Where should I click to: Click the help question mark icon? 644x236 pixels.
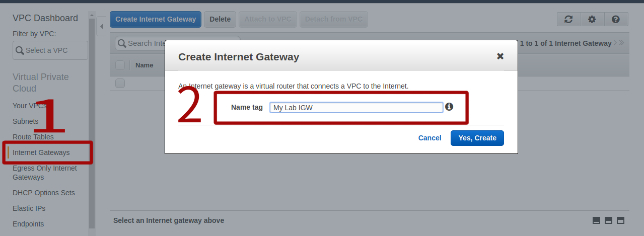[616, 19]
